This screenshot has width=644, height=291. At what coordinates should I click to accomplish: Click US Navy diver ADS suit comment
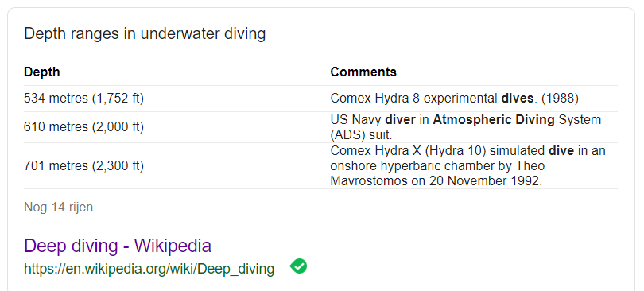click(466, 127)
